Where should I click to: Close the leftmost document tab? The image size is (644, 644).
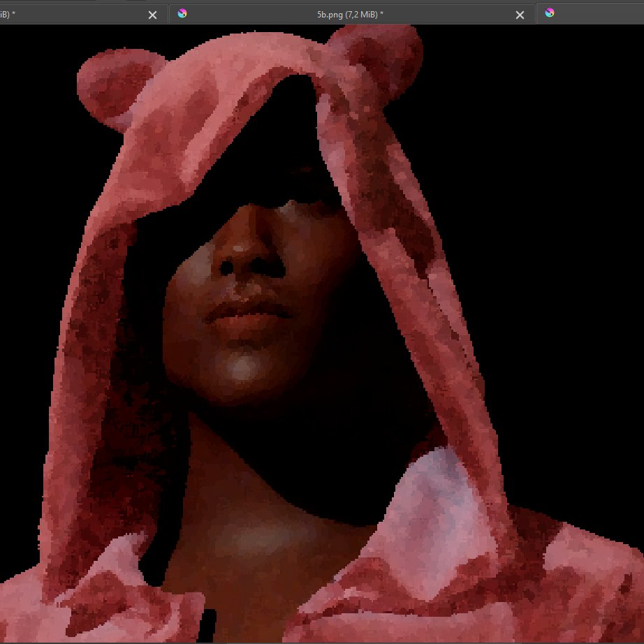coord(153,15)
